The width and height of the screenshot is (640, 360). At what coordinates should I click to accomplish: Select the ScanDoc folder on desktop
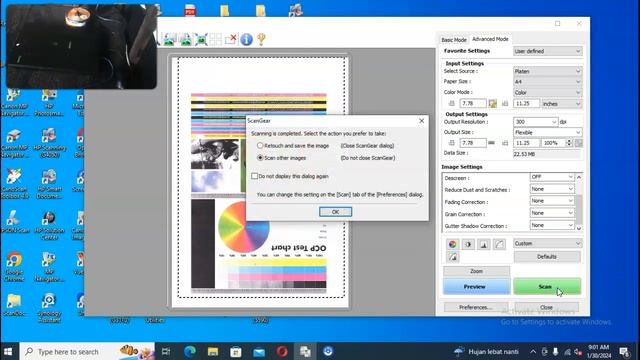point(14,305)
